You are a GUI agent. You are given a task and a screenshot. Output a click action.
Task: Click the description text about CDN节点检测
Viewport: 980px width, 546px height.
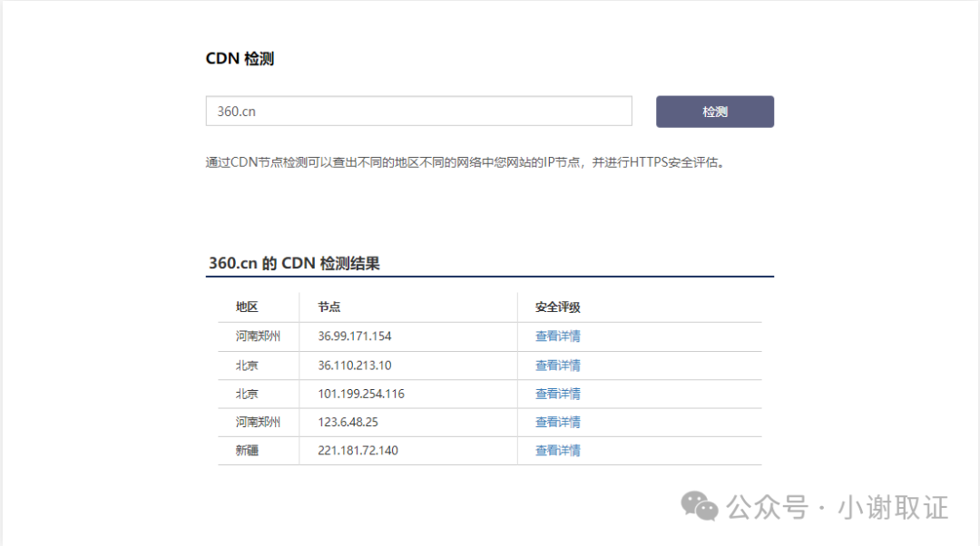(465, 162)
